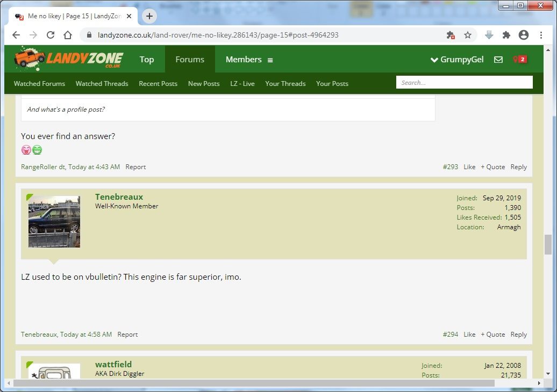Open the Chrome profile avatar
The height and width of the screenshot is (392, 557).
[x=524, y=35]
